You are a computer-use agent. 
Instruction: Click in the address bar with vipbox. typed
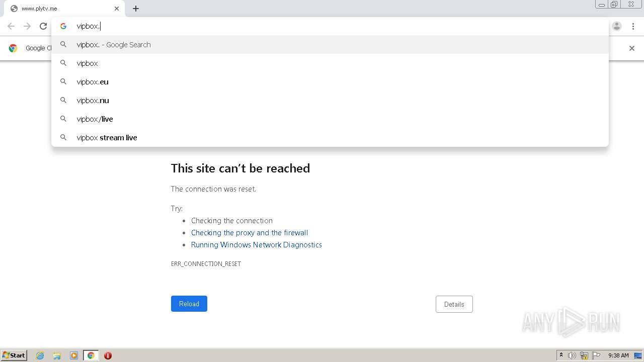(330, 26)
